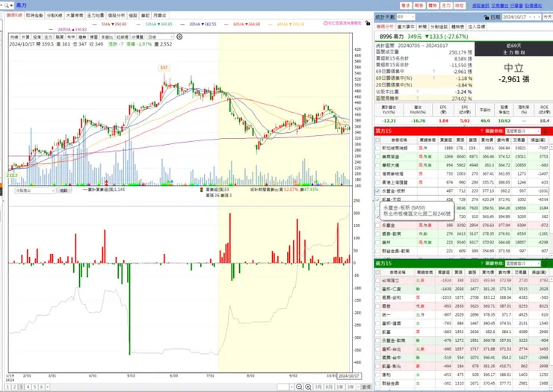Go to previous date arrow in 日期 field
The width and height of the screenshot is (553, 392).
coord(534,17)
